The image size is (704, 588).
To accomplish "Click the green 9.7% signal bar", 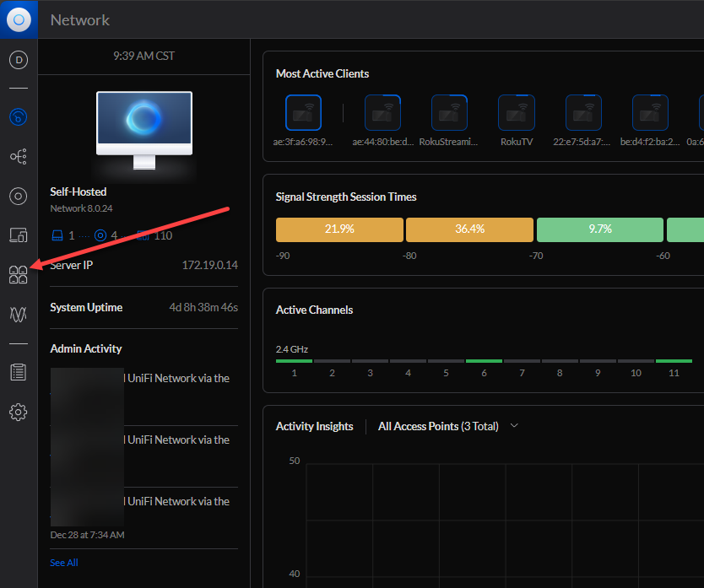I will 599,229.
